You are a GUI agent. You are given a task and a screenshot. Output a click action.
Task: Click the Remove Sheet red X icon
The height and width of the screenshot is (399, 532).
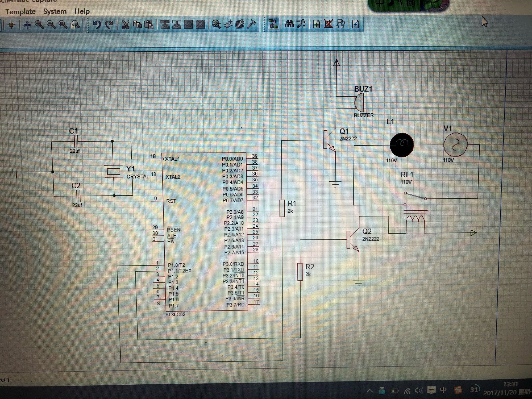(329, 24)
